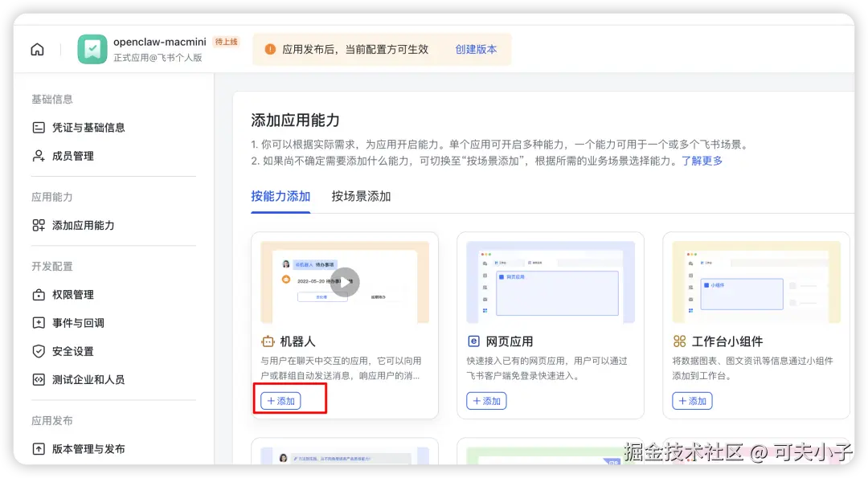Go to the home page icon

click(x=37, y=49)
